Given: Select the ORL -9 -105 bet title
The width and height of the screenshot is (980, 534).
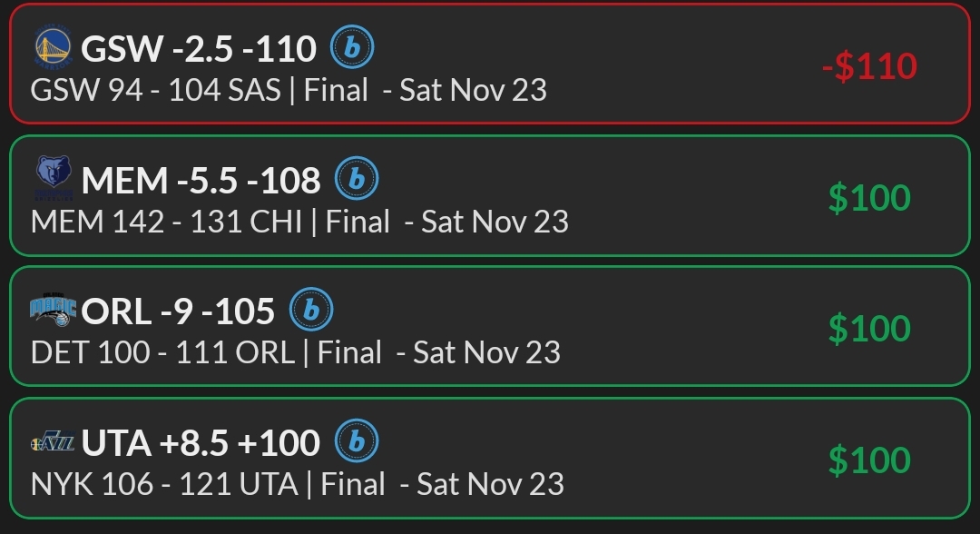Looking at the screenshot, I should 178,312.
